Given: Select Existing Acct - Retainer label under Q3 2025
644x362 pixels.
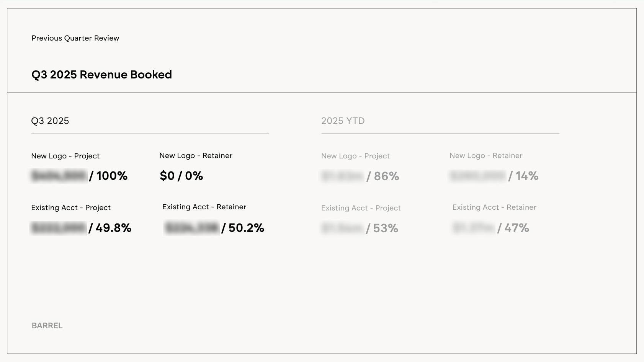Looking at the screenshot, I should [x=204, y=207].
